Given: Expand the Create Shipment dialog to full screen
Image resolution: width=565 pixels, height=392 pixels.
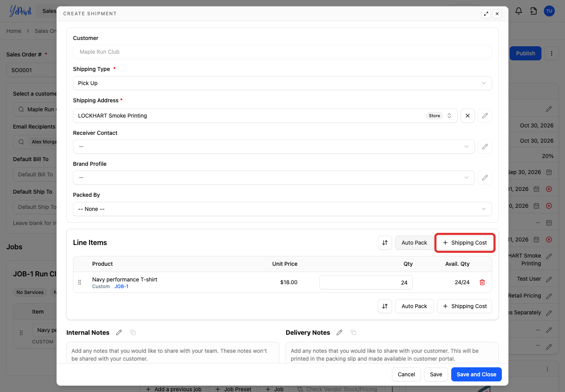Looking at the screenshot, I should point(486,14).
